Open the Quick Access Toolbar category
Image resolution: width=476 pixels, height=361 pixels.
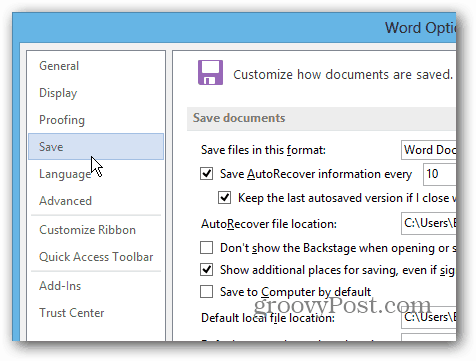[x=96, y=257]
